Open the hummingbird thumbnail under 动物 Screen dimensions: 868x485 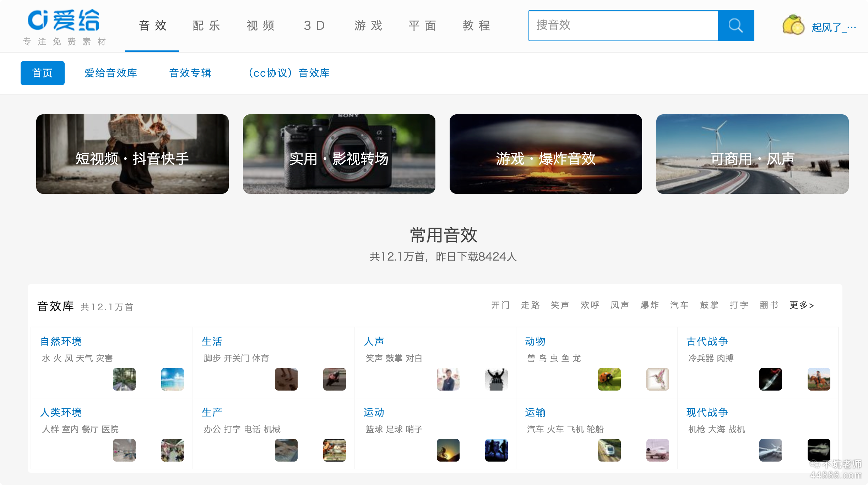click(x=657, y=379)
